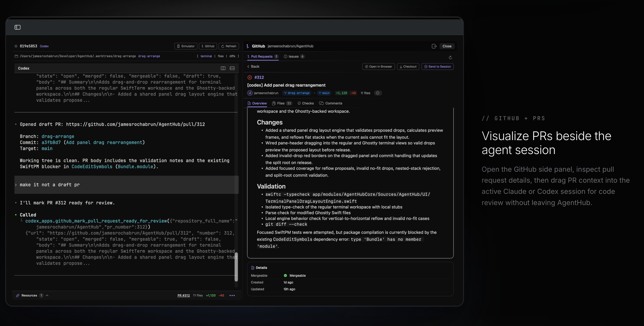Image resolution: width=644 pixels, height=326 pixels.
Task: Click the terminal scrollbar thumb
Action: 236,267
